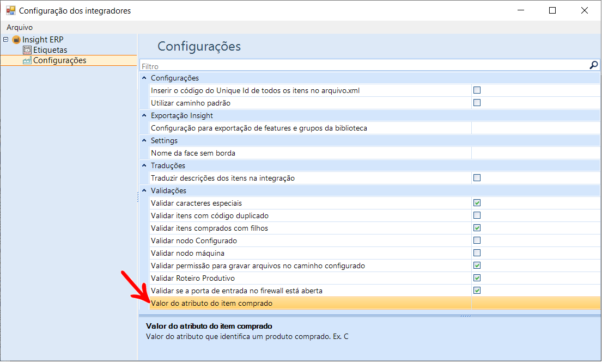Image resolution: width=608 pixels, height=364 pixels.
Task: Collapse the Insight ERP tree node
Action: [6, 40]
